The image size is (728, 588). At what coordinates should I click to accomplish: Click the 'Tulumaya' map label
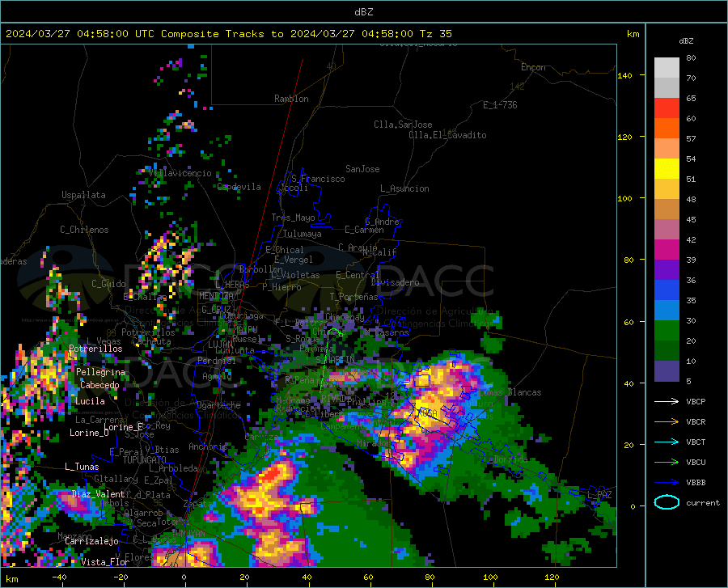click(303, 234)
